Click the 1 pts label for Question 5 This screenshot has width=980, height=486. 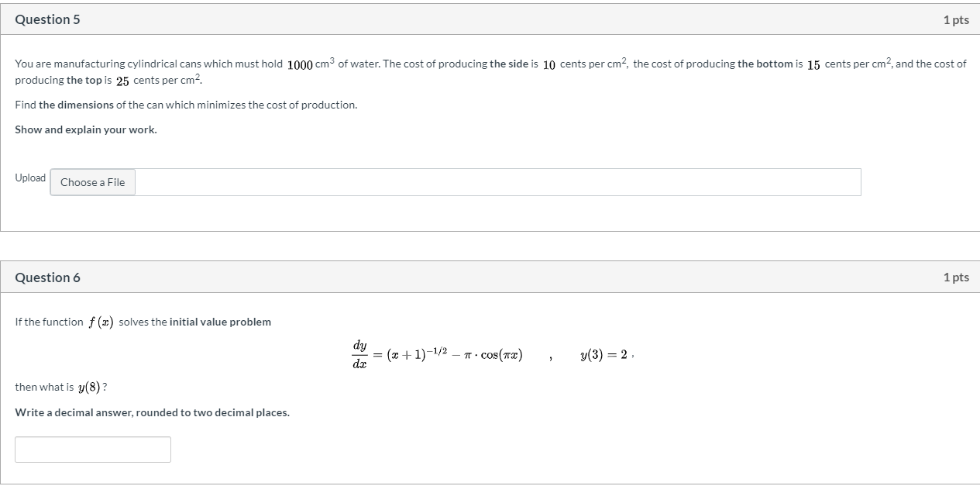(x=958, y=20)
